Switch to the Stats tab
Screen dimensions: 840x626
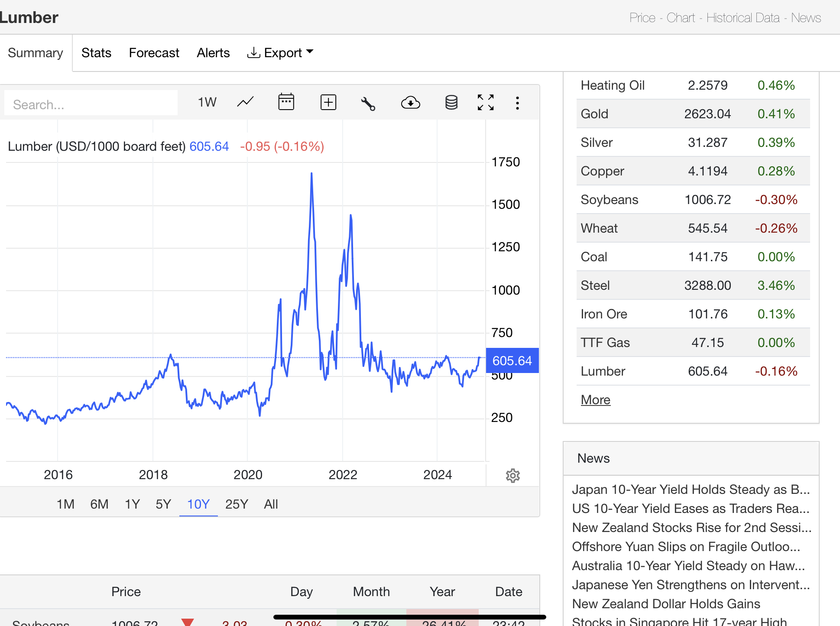(x=96, y=53)
